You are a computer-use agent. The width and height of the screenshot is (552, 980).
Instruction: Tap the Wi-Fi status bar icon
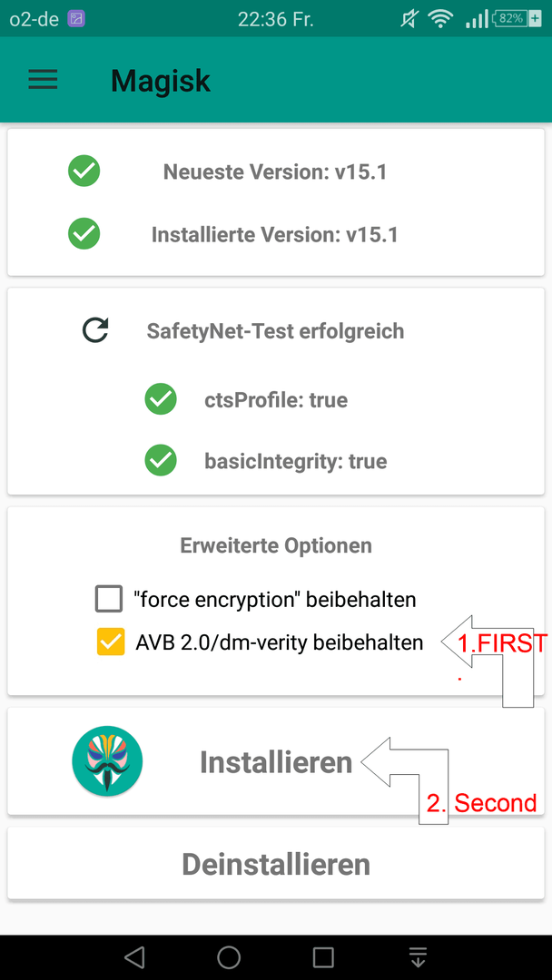click(440, 19)
